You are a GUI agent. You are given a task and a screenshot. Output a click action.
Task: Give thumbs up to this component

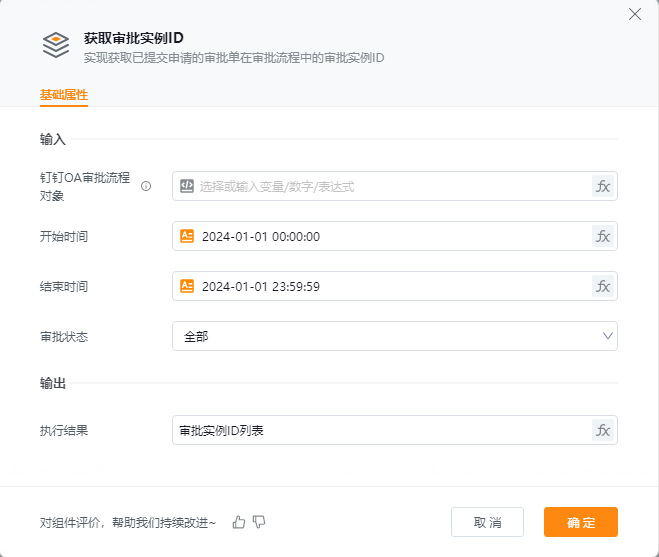(239, 522)
